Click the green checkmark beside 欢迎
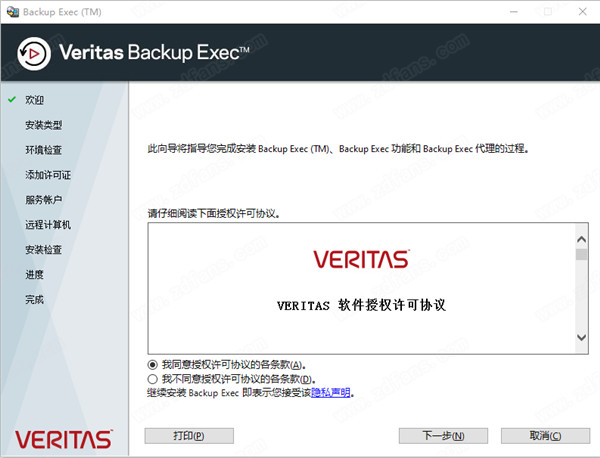Viewport: 600px width, 458px height. [12, 99]
